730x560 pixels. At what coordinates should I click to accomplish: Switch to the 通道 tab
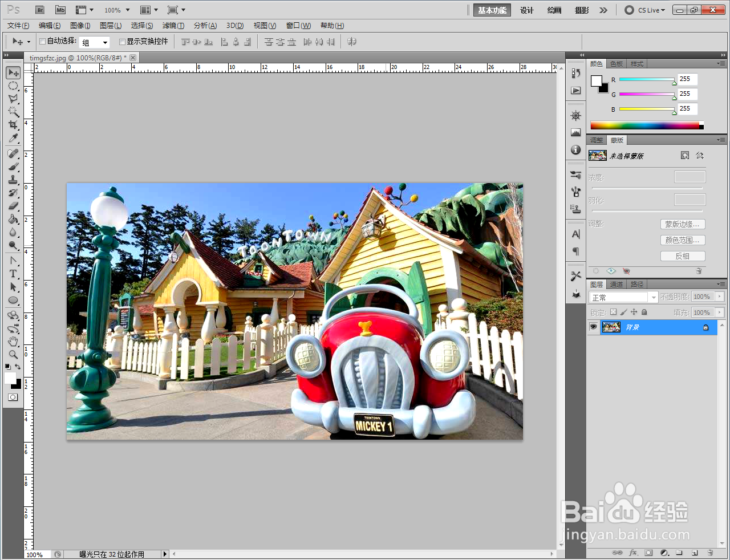coord(617,285)
